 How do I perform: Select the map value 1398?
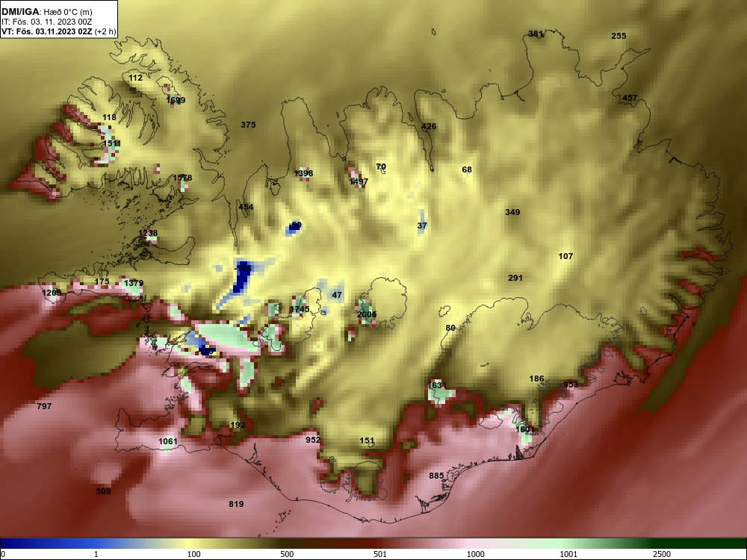(303, 173)
